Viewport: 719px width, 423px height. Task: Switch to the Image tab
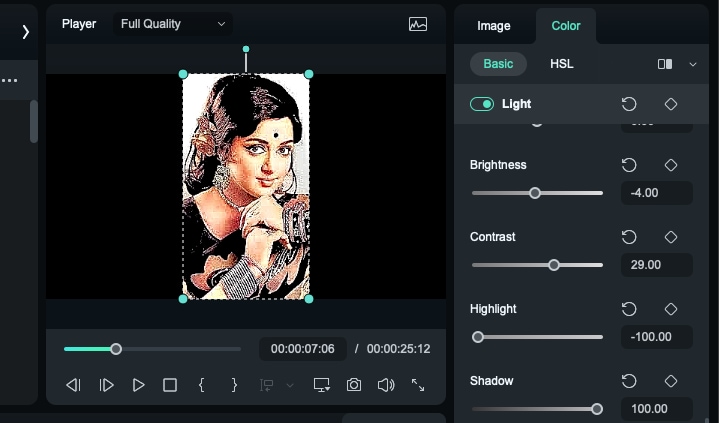(x=493, y=26)
